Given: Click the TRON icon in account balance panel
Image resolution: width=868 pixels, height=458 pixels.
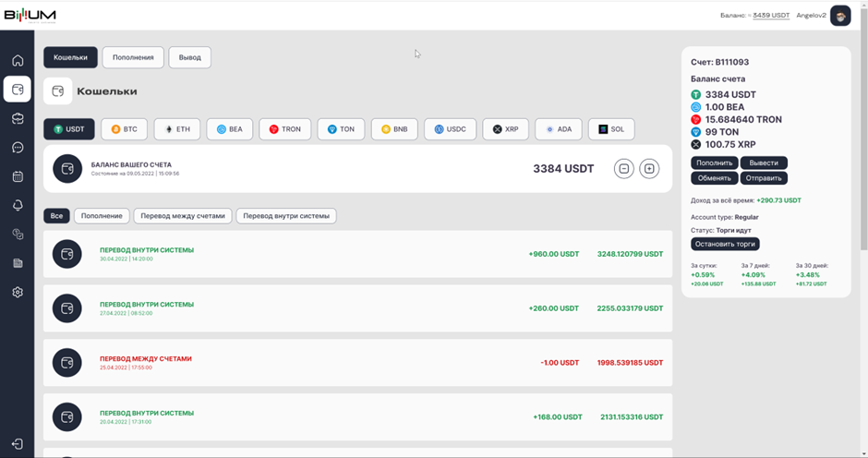Looking at the screenshot, I should pyautogui.click(x=696, y=120).
